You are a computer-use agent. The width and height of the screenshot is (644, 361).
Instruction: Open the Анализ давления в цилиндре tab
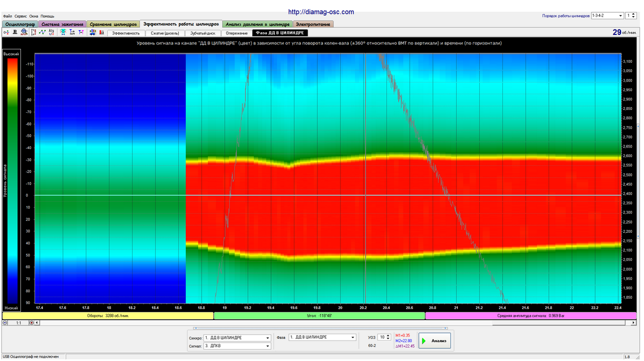[258, 24]
